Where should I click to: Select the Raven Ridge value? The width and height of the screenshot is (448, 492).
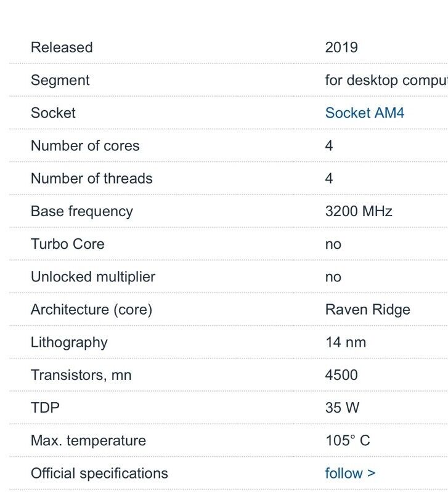pyautogui.click(x=368, y=310)
